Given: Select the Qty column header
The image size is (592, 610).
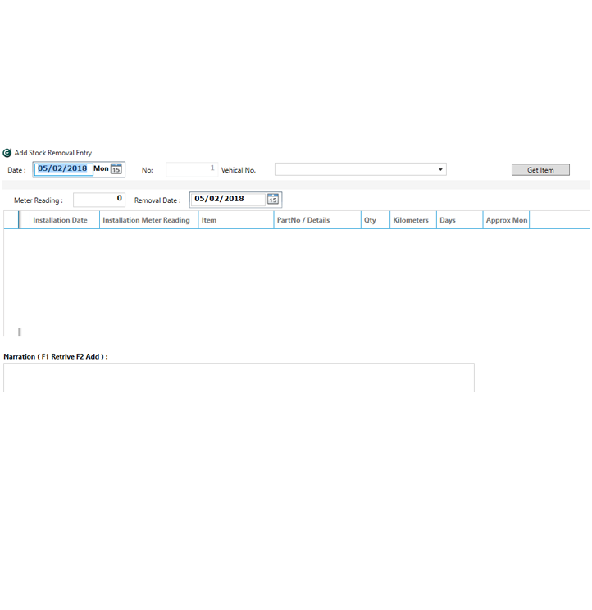Looking at the screenshot, I should (x=375, y=220).
